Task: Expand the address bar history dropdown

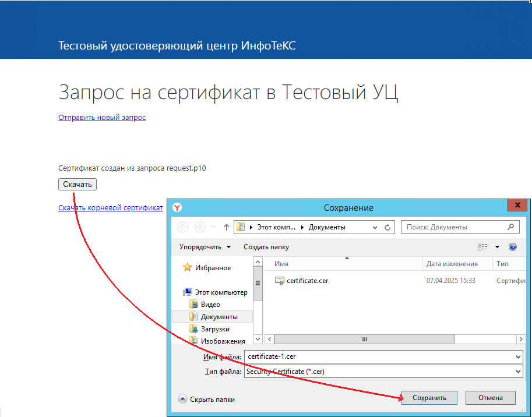Action: [375, 228]
